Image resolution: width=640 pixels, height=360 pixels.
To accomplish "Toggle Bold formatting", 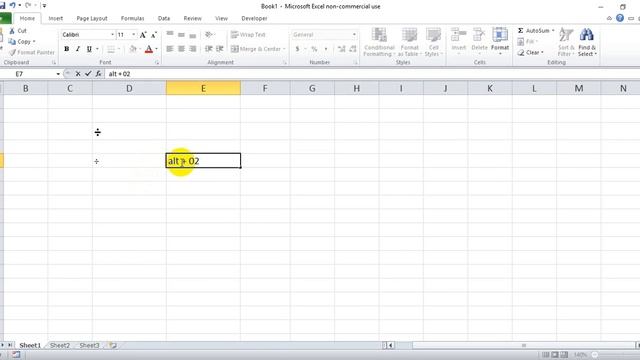I will click(67, 49).
